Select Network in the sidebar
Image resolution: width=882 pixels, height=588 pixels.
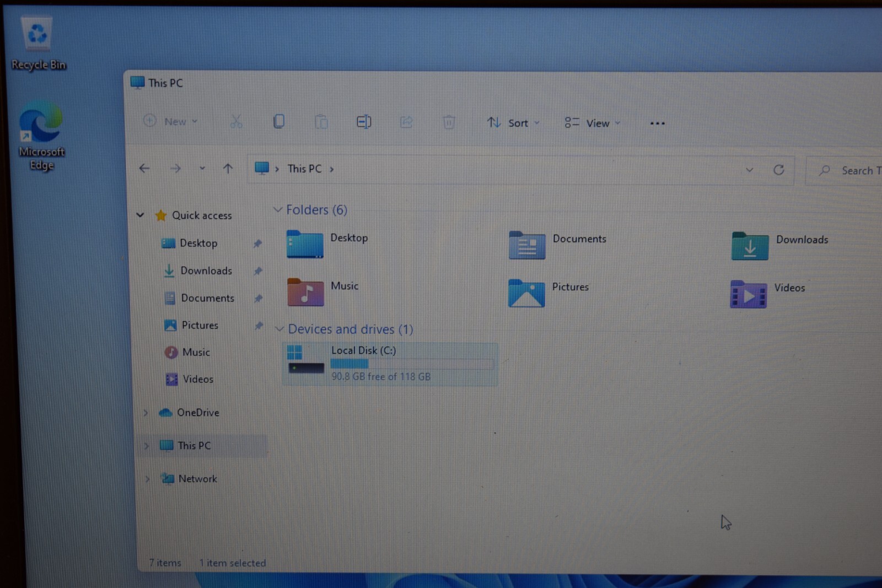(x=198, y=479)
